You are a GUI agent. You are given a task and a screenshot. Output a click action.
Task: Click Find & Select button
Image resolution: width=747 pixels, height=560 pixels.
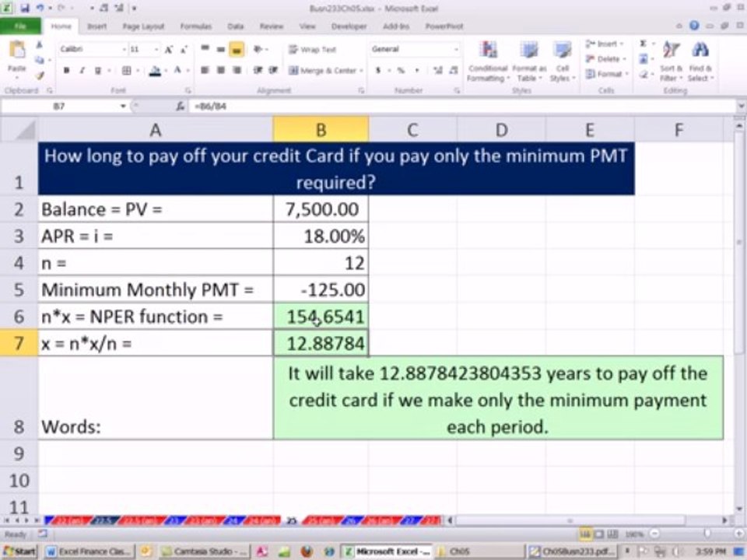coord(700,61)
